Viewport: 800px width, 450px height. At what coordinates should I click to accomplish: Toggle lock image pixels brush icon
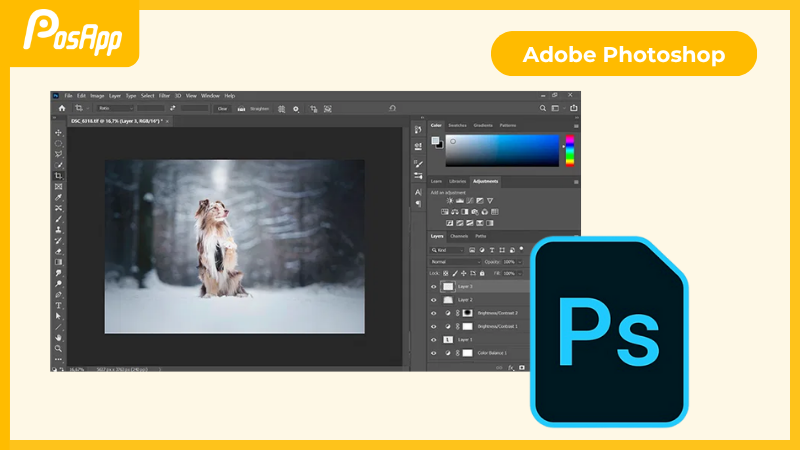point(455,273)
